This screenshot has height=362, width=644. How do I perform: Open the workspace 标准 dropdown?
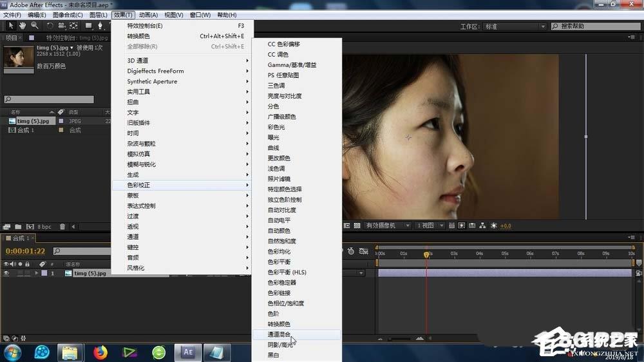515,26
